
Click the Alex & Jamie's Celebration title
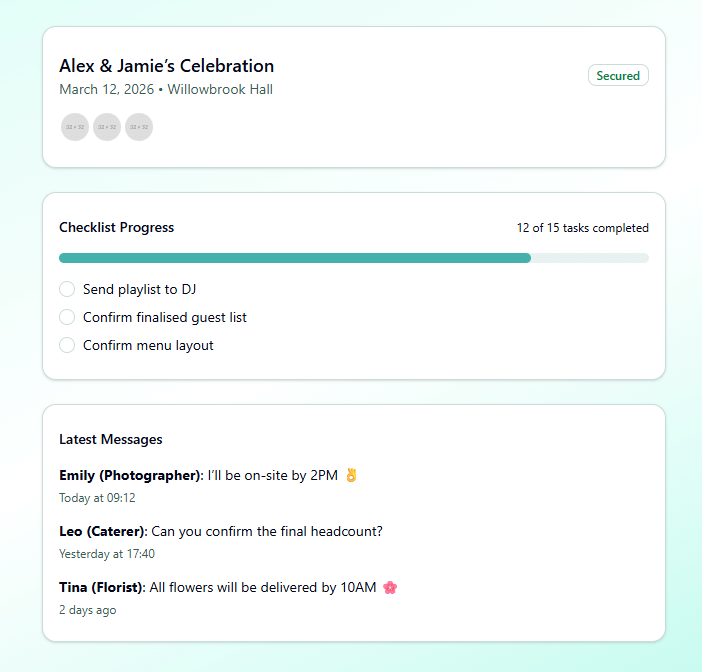click(166, 66)
